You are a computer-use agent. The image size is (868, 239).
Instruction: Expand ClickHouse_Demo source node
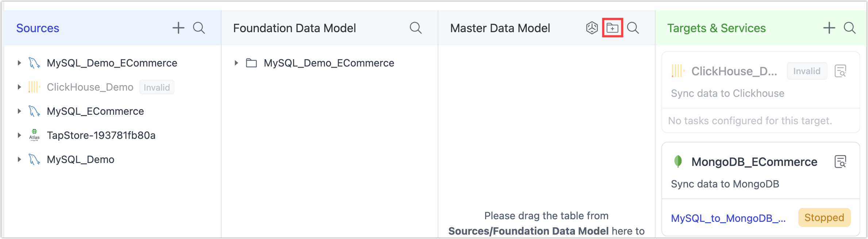pyautogui.click(x=19, y=87)
